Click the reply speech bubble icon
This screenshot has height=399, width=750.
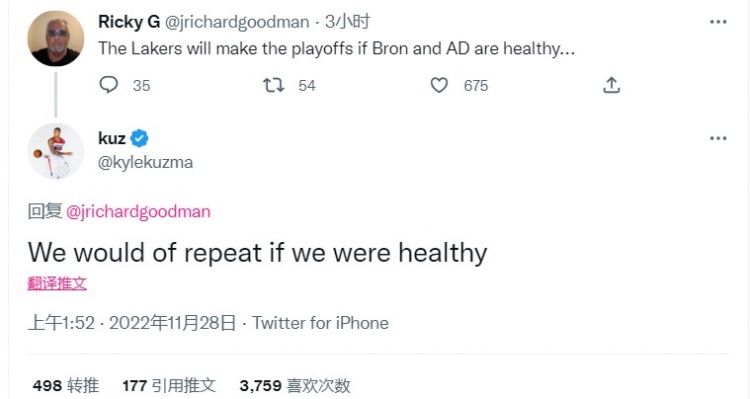(x=109, y=85)
